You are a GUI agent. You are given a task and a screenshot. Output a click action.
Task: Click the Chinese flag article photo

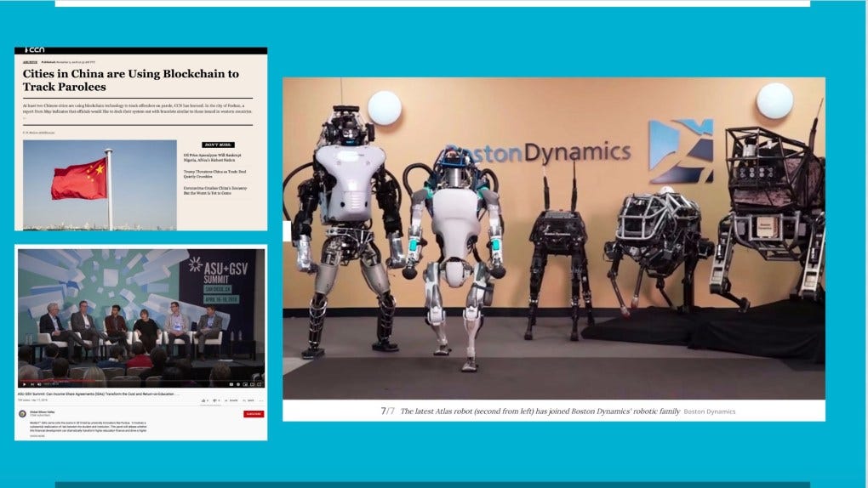tap(100, 184)
